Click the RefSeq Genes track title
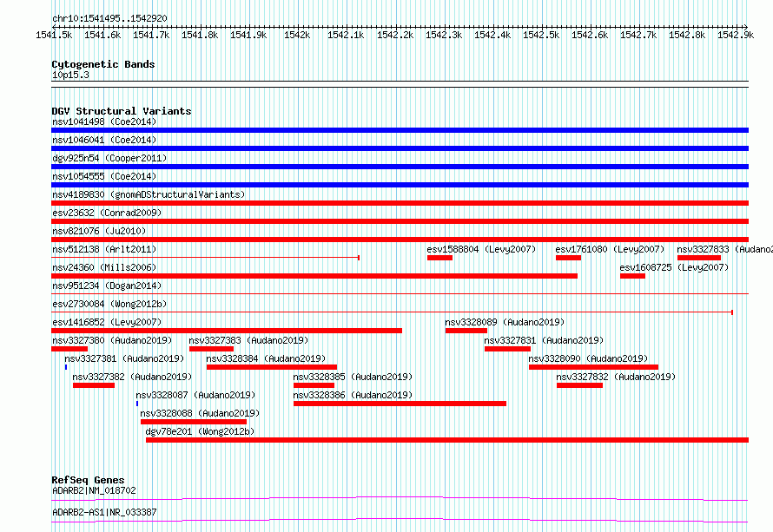This screenshot has height=532, width=773. pos(88,480)
